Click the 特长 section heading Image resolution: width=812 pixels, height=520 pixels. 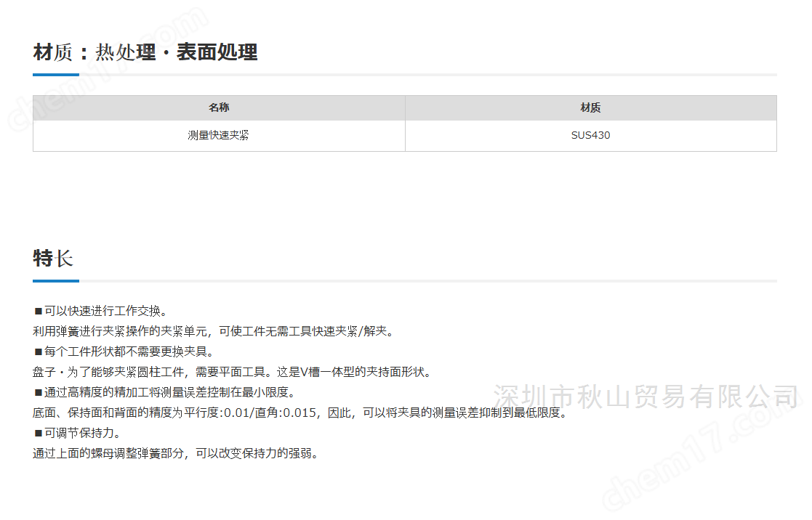(53, 259)
